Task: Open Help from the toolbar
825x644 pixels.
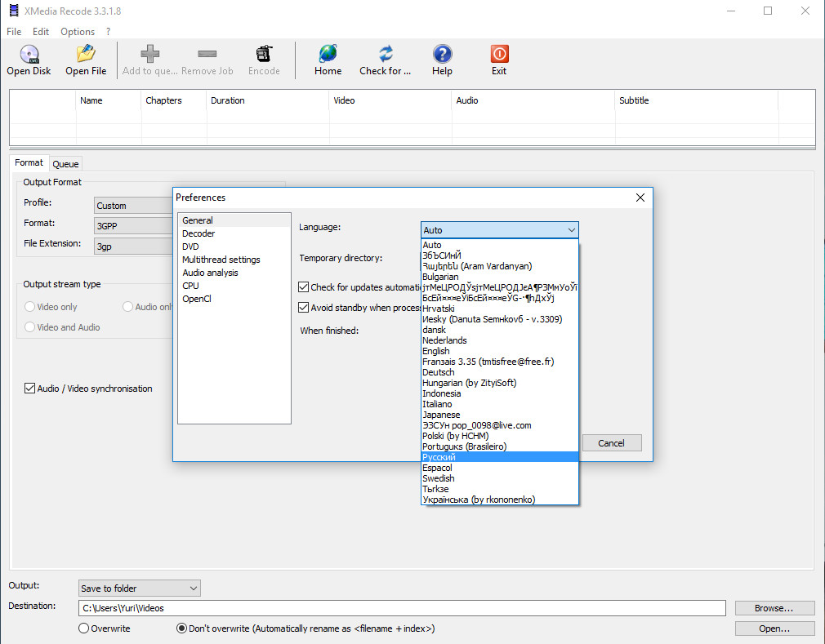Action: [442, 55]
